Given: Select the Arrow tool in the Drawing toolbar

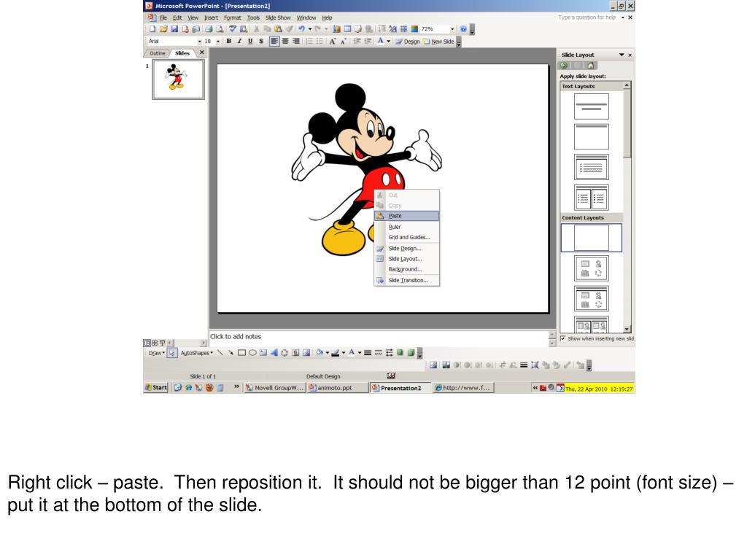Looking at the screenshot, I should (231, 353).
